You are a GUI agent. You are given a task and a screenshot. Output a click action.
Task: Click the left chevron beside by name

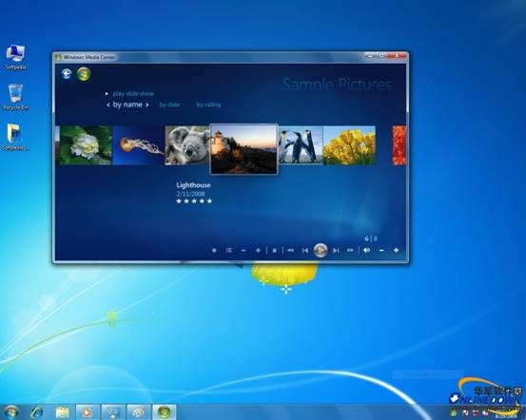click(x=108, y=105)
